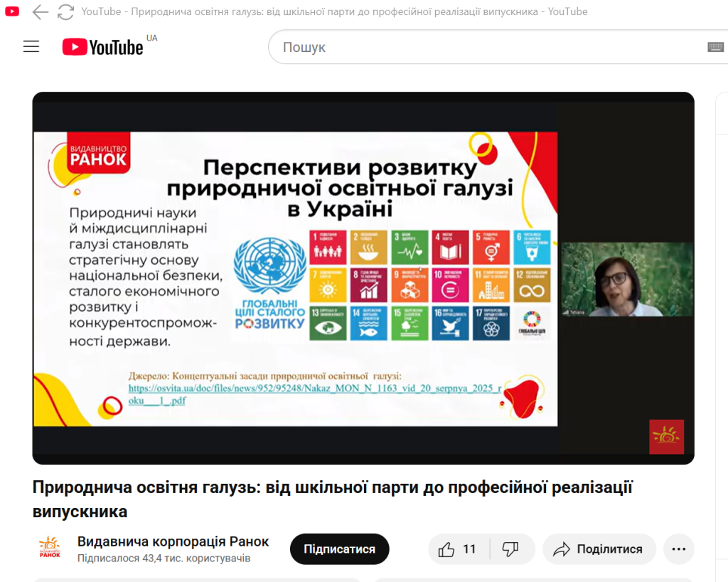The image size is (728, 582).
Task: Click the speaker webcam thumbnail
Action: tap(626, 280)
